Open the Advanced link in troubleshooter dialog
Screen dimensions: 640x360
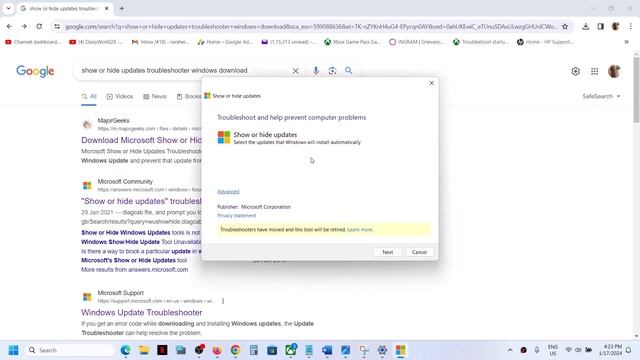point(228,192)
